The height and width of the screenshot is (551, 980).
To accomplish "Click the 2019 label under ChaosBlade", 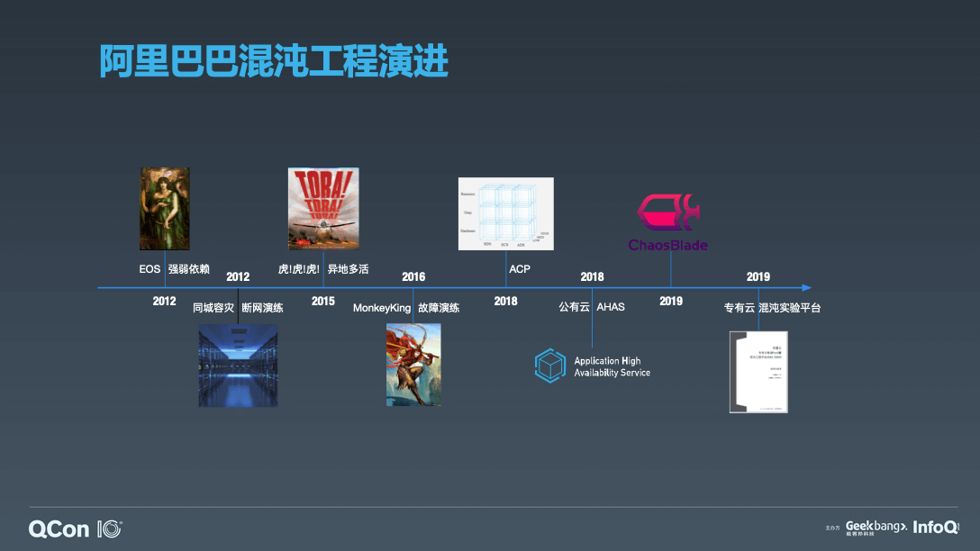I will coord(671,302).
